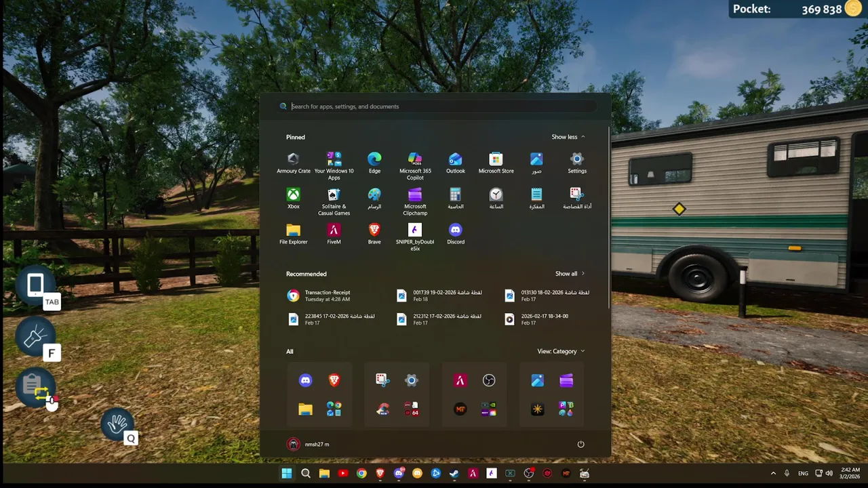
Task: Open the nmsh27 m user account menu
Action: 309,444
